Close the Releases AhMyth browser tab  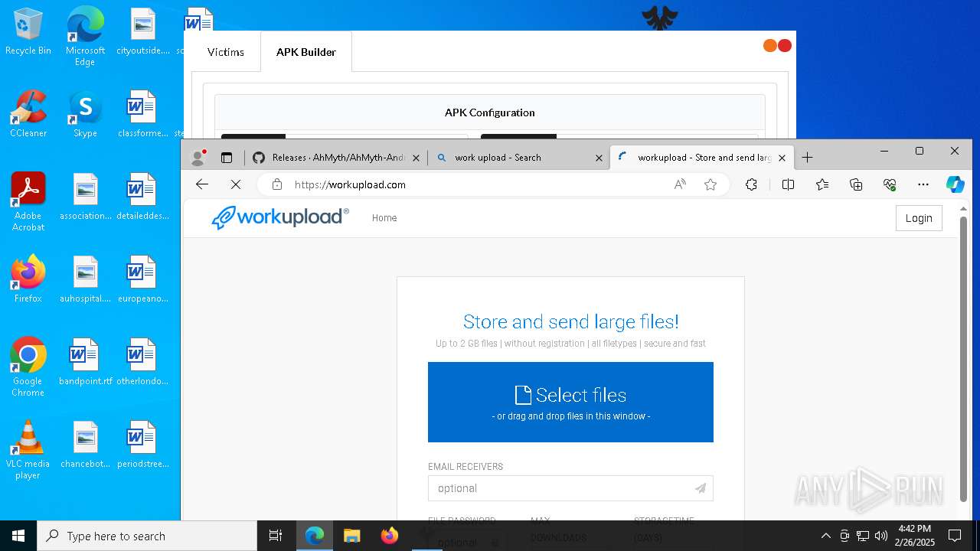click(x=416, y=158)
